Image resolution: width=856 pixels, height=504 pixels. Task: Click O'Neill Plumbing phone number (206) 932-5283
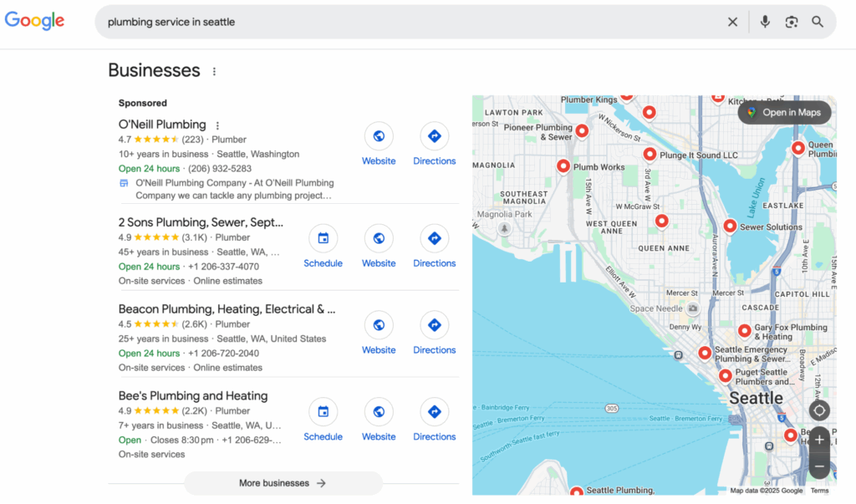[220, 169]
